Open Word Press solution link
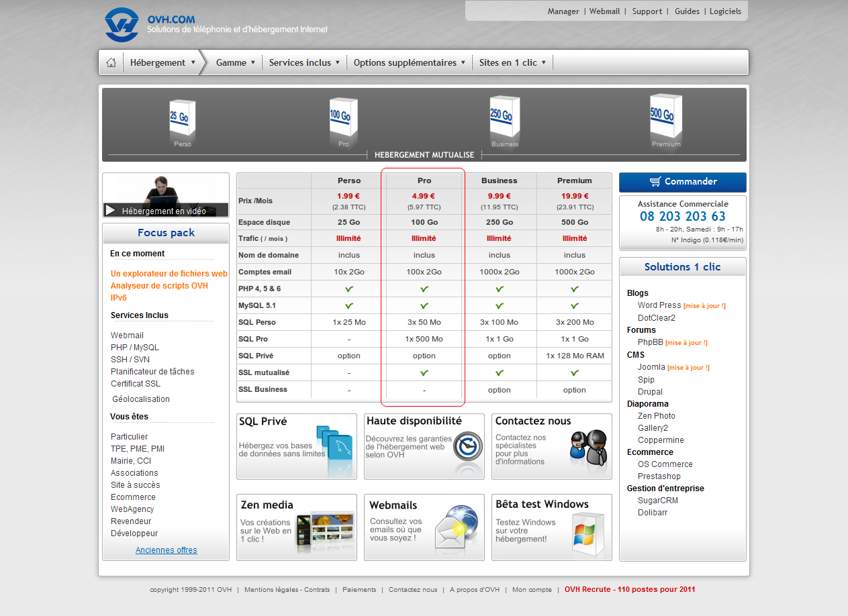Viewport: 848px width, 616px height. click(659, 305)
